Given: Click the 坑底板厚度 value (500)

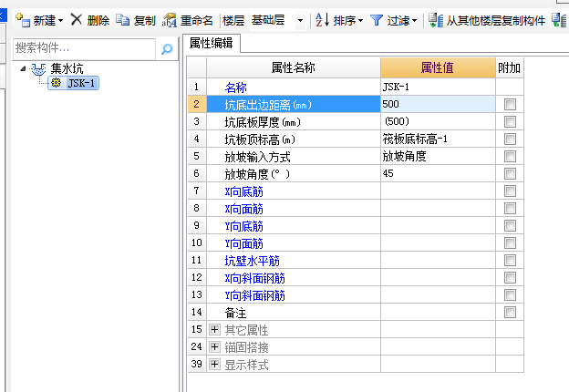Looking at the screenshot, I should pyautogui.click(x=438, y=121).
